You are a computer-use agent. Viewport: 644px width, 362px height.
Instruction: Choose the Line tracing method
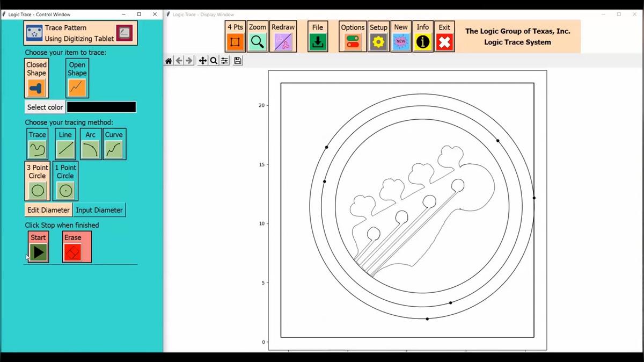[65, 144]
